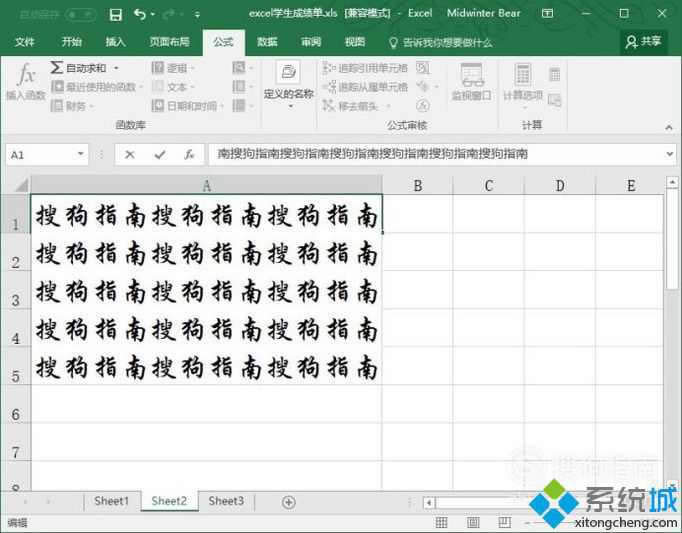The height and width of the screenshot is (533, 682).
Task: Click the Evaluate Formula icon
Action: coord(423,105)
